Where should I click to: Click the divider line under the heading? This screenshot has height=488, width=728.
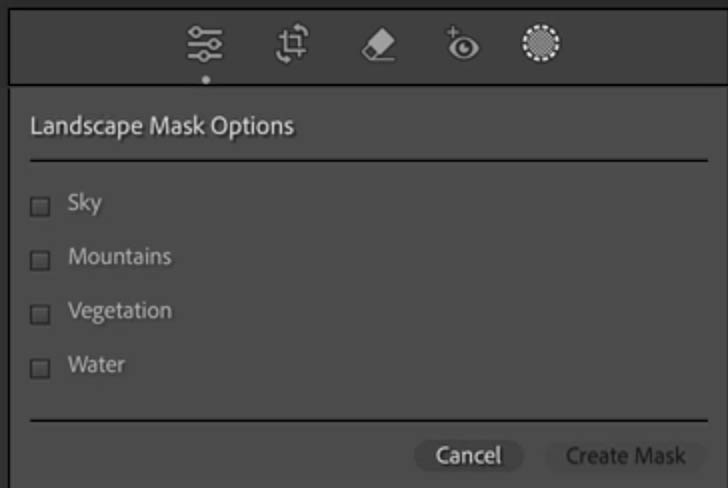coord(369,160)
